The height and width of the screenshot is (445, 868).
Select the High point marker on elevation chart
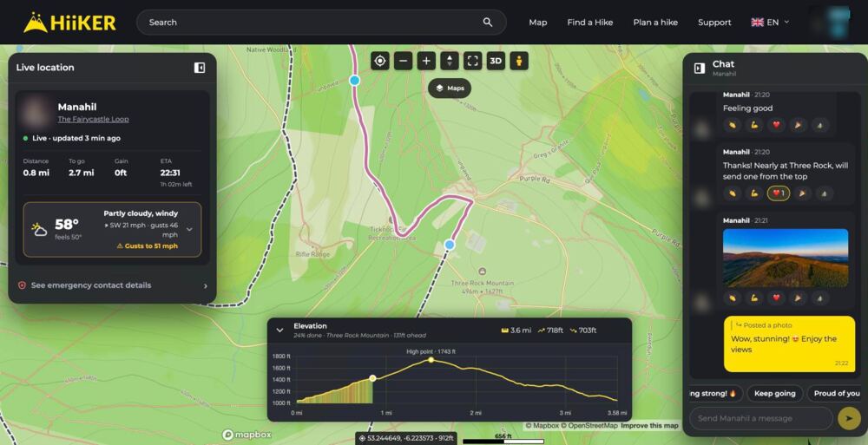click(431, 360)
